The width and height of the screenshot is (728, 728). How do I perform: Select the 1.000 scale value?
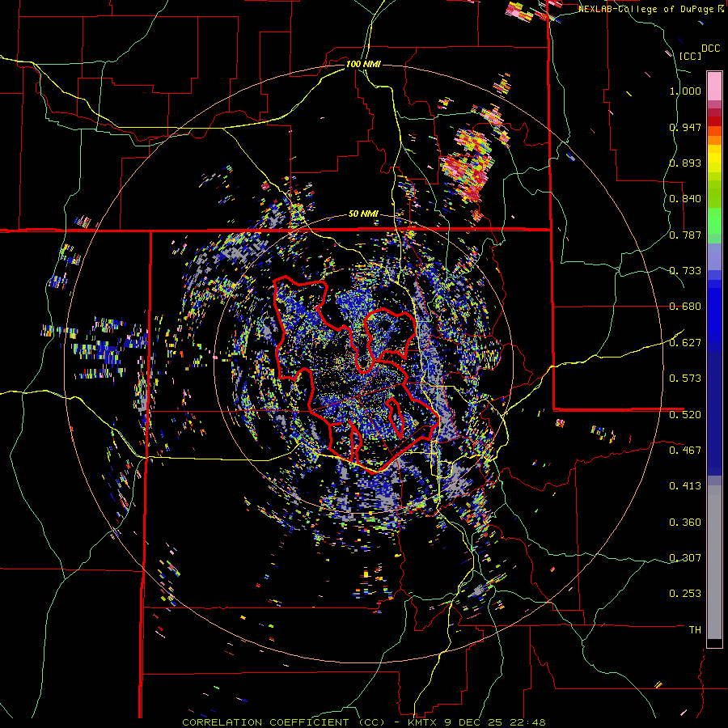point(685,91)
